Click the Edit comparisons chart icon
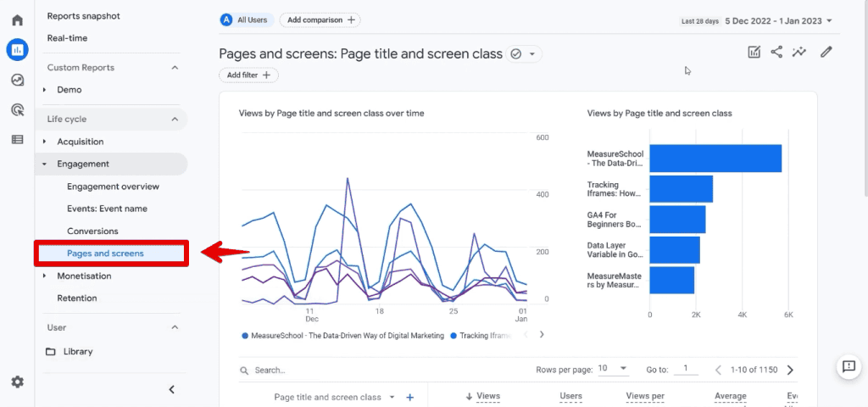The width and height of the screenshot is (868, 407). pos(754,52)
